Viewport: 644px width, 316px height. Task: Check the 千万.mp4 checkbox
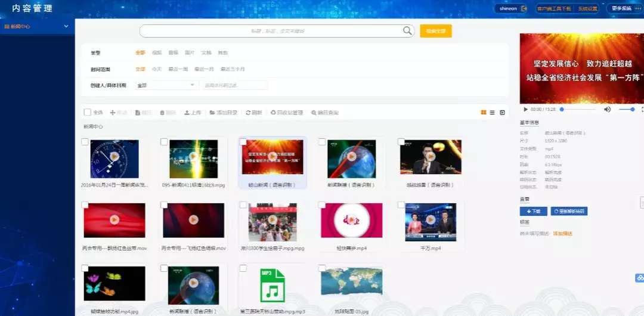click(401, 205)
